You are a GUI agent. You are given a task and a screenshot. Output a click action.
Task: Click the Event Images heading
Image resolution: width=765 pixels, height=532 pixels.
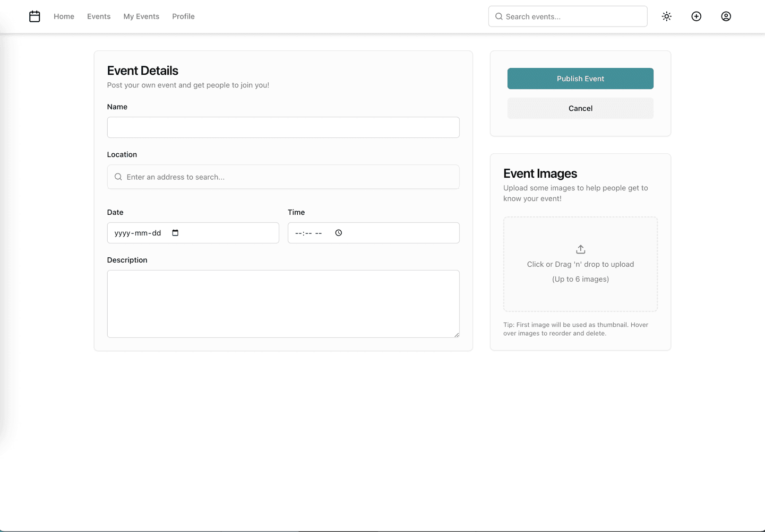tap(540, 173)
